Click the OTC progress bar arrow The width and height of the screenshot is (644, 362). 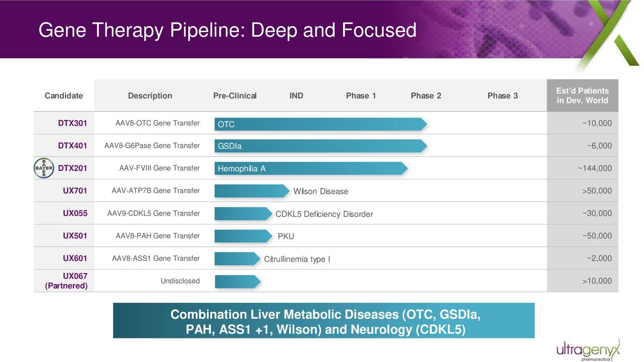click(x=320, y=124)
